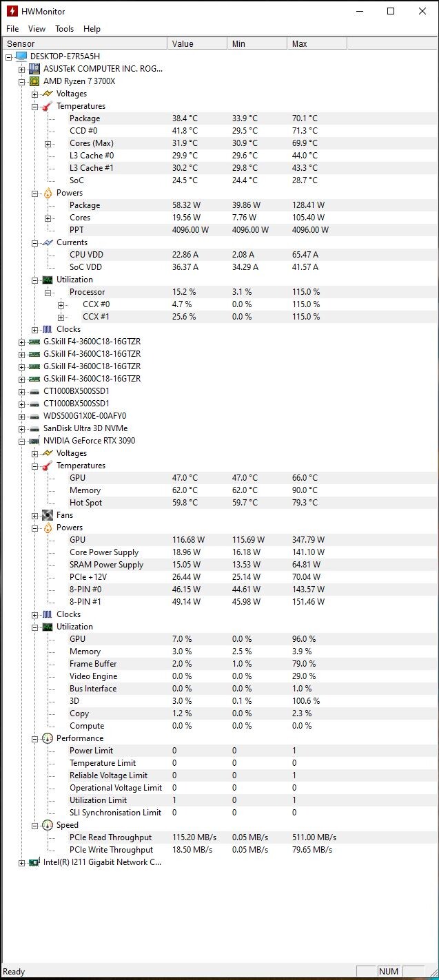This screenshot has width=439, height=980.
Task: Click the HWMonitor lightning logo in title bar
Action: [12, 11]
